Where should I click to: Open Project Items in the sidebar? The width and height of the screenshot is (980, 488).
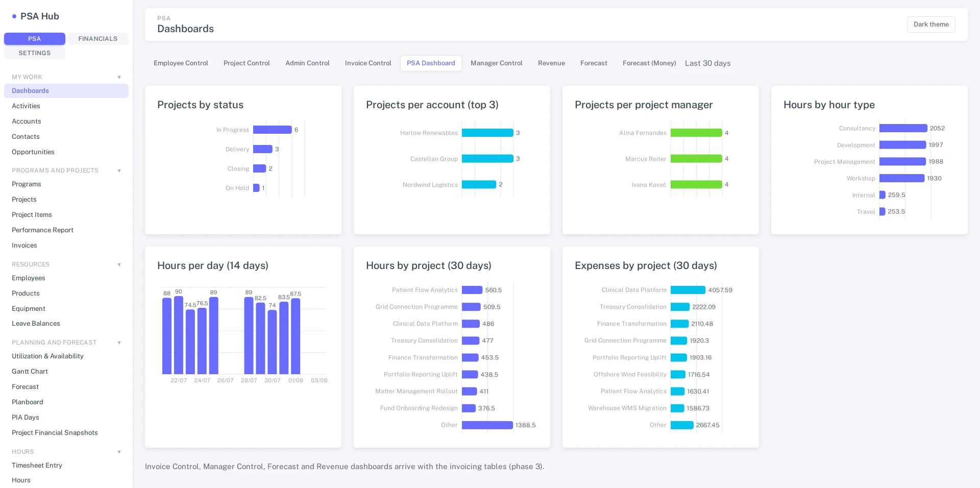pyautogui.click(x=66, y=215)
